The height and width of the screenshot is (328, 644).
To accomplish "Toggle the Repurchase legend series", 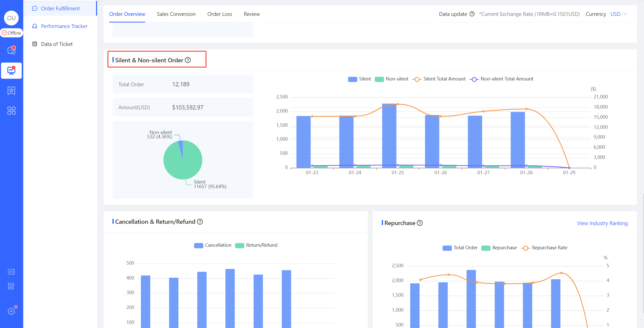I will [499, 248].
